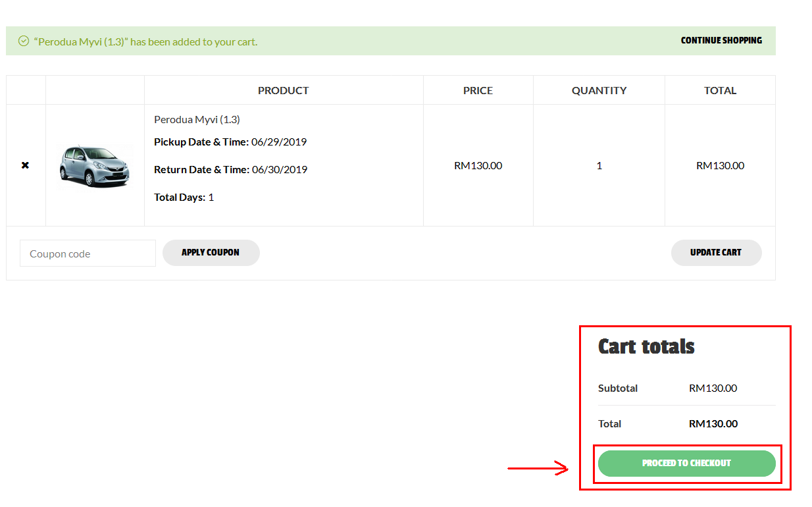Image resolution: width=812 pixels, height=507 pixels.
Task: Click the Quantity column header
Action: pos(599,90)
